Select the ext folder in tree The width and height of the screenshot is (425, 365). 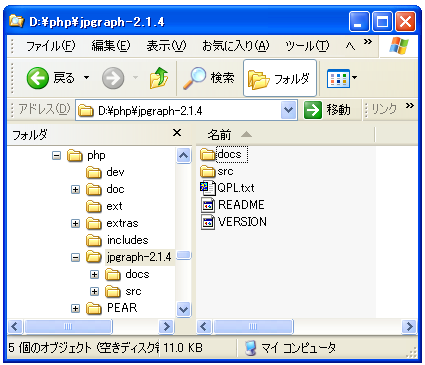[114, 206]
